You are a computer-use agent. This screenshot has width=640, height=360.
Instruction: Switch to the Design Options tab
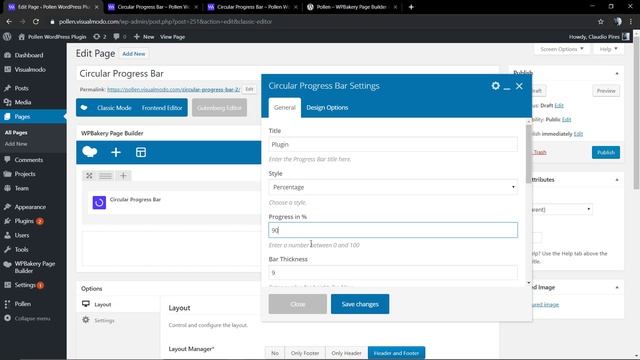[327, 107]
